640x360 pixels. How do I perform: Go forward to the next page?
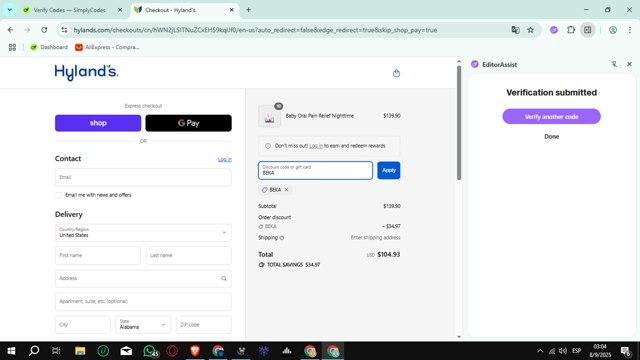click(x=27, y=30)
